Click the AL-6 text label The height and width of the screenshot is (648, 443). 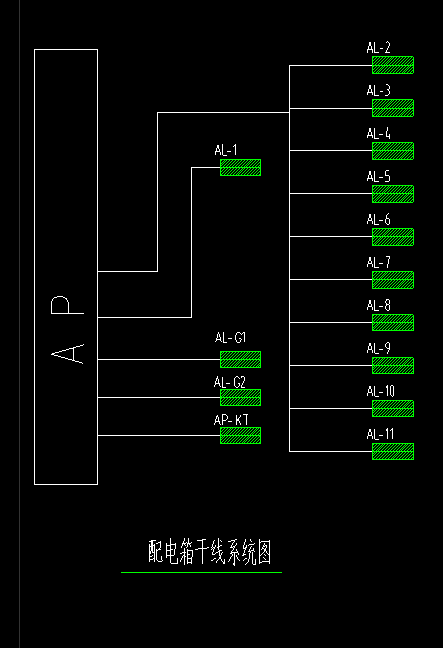point(378,220)
